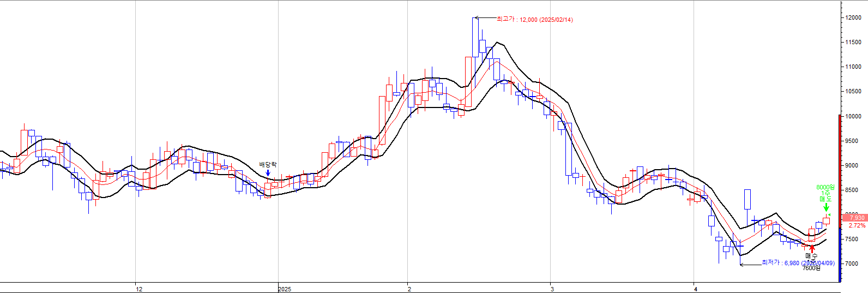Screen dimensions: 868x293
Task: Click the red 매수 buy signal arrow
Action: tap(812, 248)
